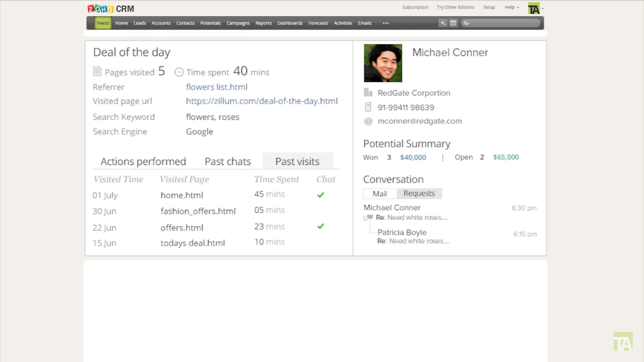
Task: Open the quick create plus icon
Action: click(443, 23)
